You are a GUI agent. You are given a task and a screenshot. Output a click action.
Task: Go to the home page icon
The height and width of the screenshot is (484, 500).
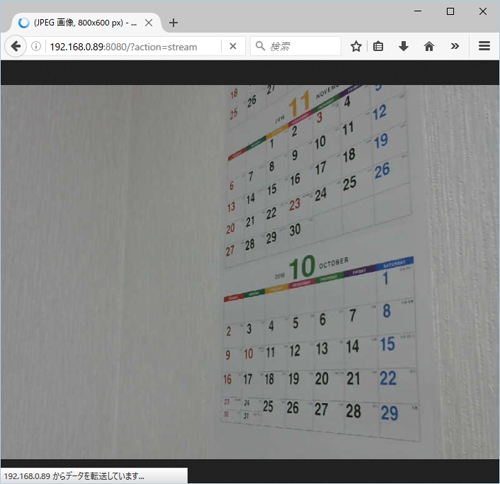point(429,46)
